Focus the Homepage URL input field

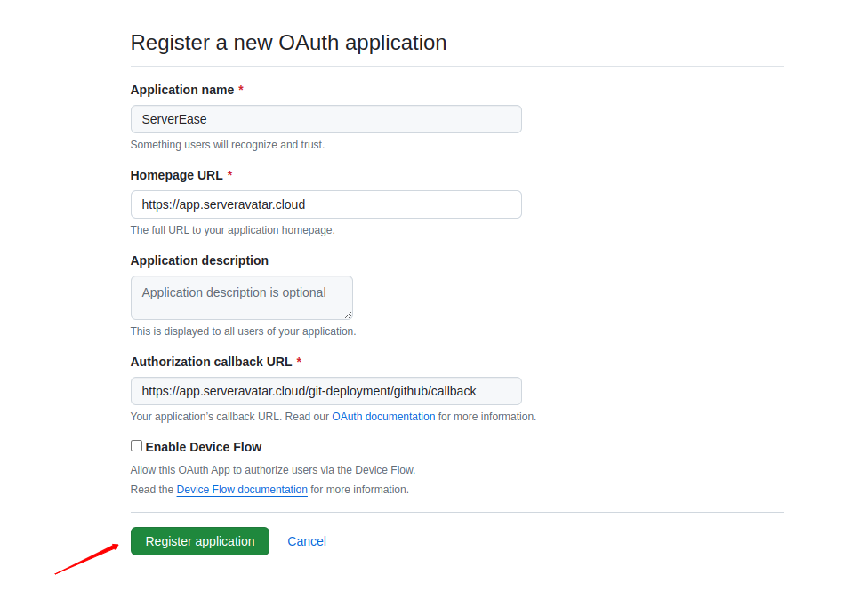(325, 204)
